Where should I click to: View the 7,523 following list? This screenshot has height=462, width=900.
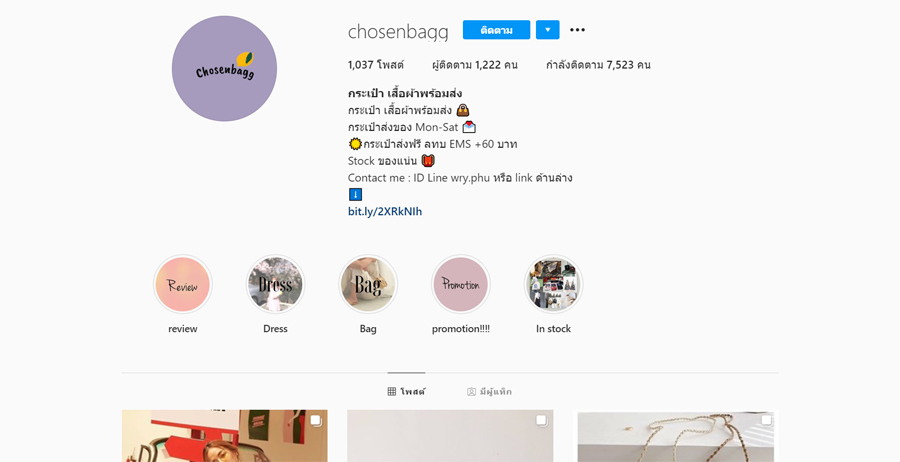pos(598,65)
